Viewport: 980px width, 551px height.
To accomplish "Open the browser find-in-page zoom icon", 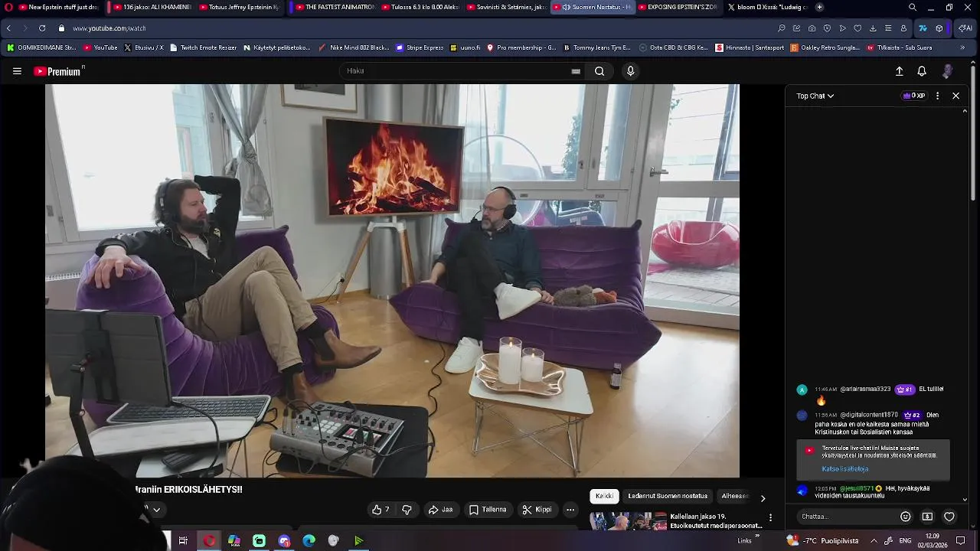I will pyautogui.click(x=781, y=28).
